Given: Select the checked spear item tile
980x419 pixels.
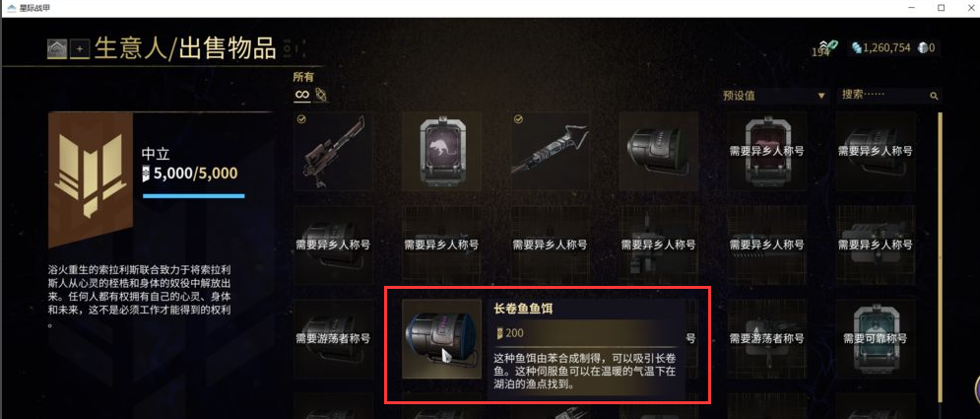Looking at the screenshot, I should [550, 152].
